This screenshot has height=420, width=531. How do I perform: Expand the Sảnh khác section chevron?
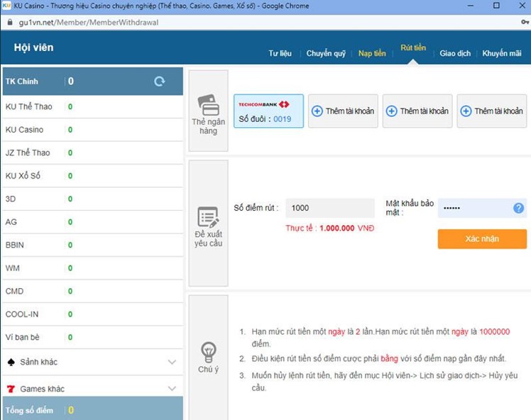click(172, 362)
